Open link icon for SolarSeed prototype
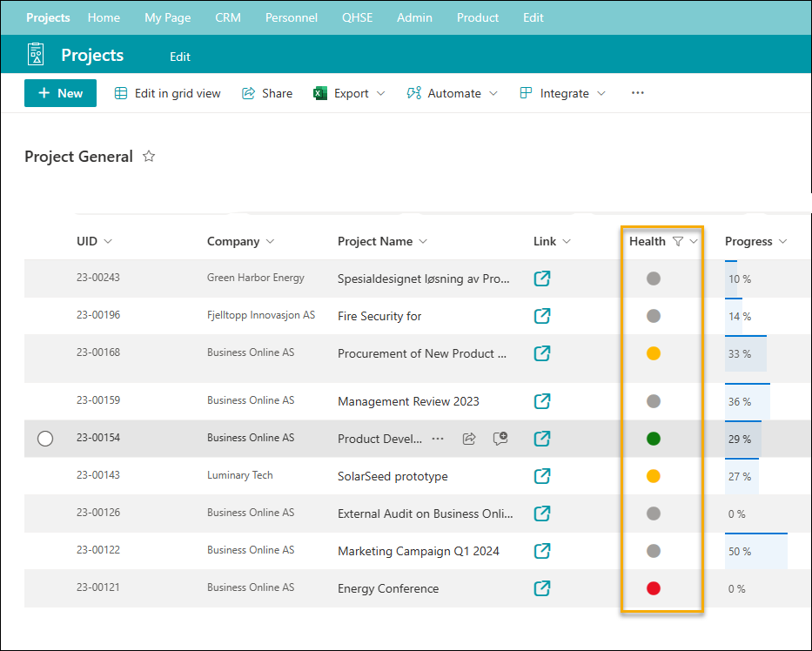This screenshot has width=812, height=651. (x=541, y=476)
